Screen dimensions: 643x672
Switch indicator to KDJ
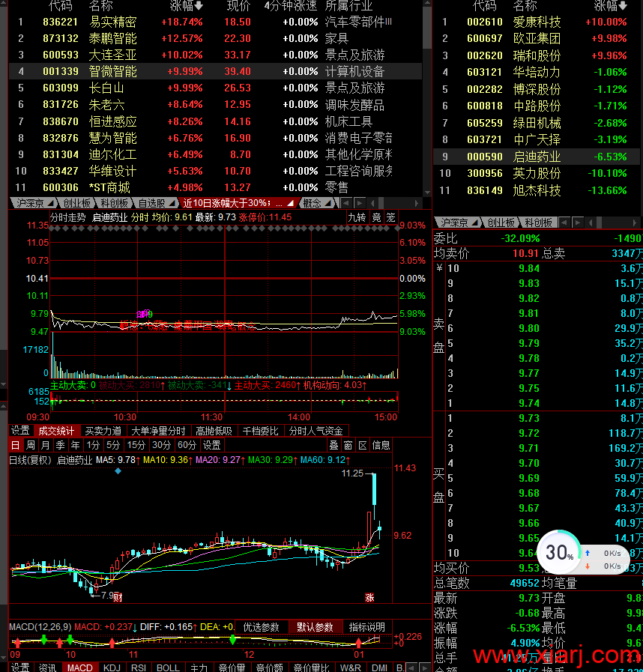pos(112,668)
